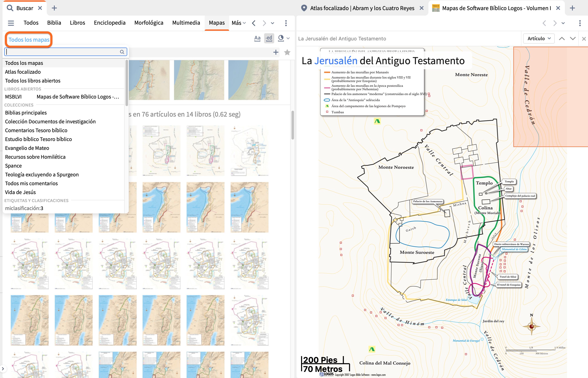Select Mapas search type
The image size is (588, 378).
coord(217,23)
